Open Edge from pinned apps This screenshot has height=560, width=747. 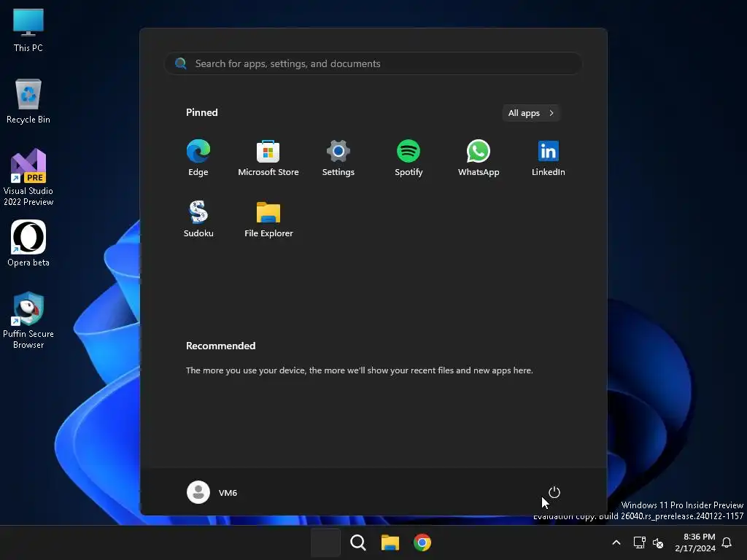[198, 158]
